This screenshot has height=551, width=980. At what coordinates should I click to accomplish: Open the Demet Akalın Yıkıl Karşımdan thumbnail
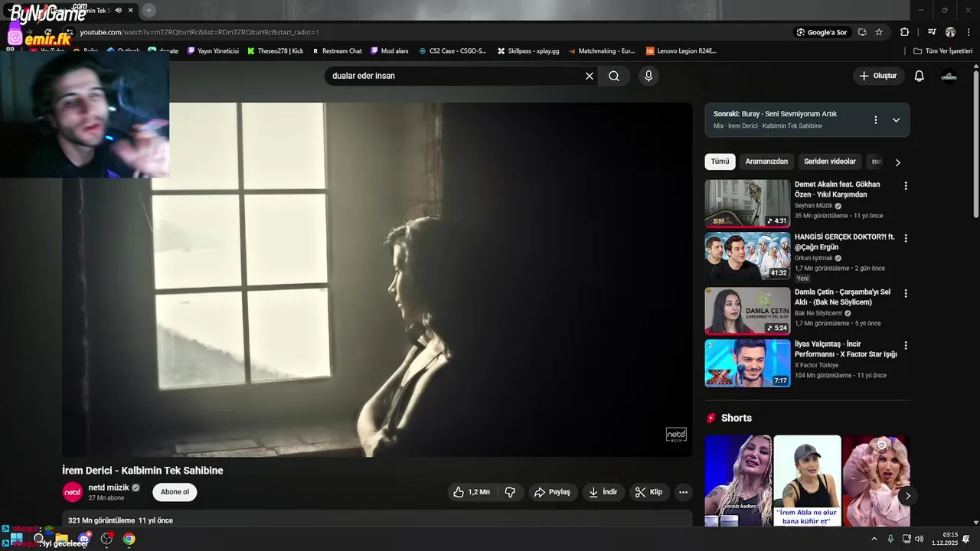tap(747, 204)
